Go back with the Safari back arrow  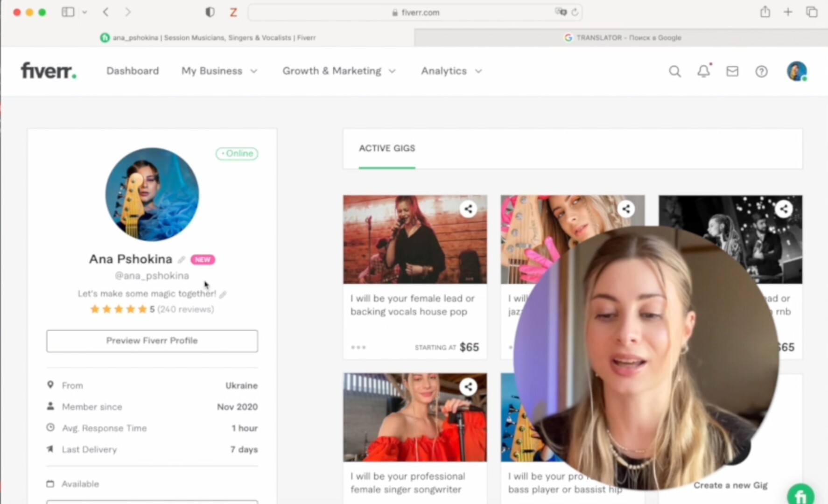[106, 12]
